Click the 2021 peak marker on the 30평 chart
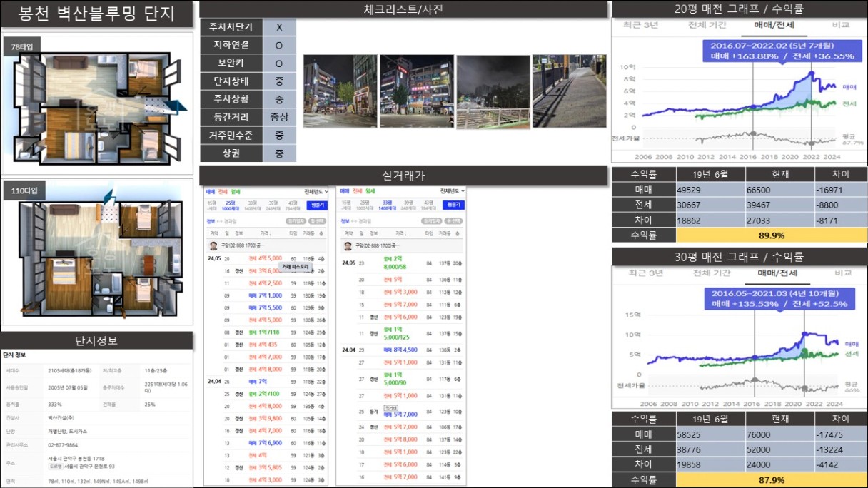The image size is (868, 488). click(804, 332)
